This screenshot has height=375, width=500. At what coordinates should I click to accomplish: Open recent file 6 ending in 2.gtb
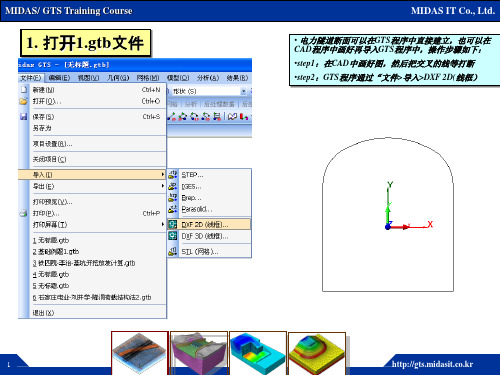coord(92,297)
